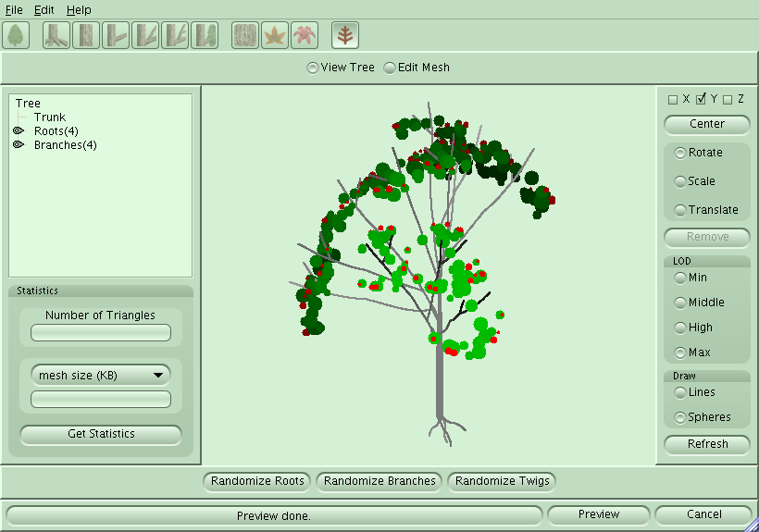This screenshot has width=759, height=532.
Task: Uncheck the Y axis checkbox
Action: pyautogui.click(x=701, y=99)
